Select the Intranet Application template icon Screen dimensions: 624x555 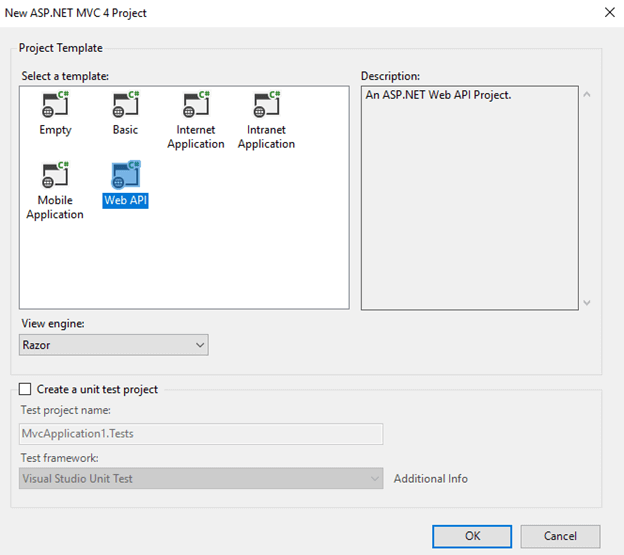(266, 106)
